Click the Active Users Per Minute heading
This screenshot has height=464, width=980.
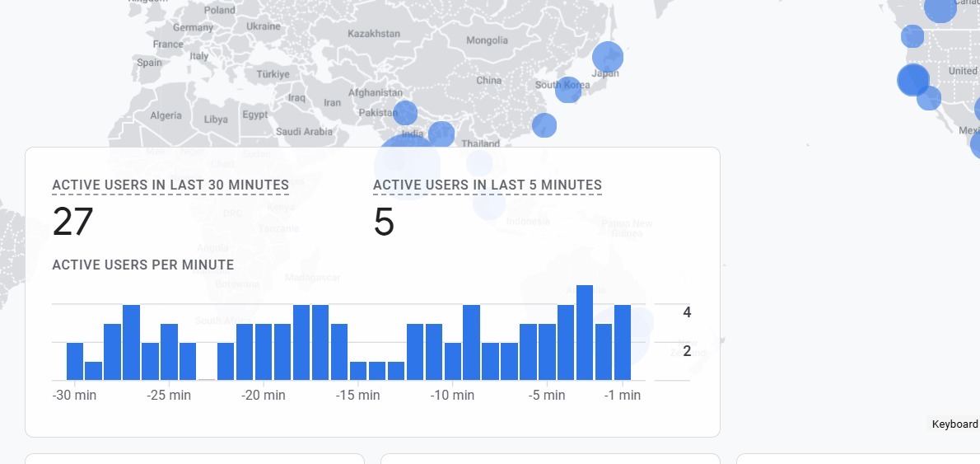click(142, 265)
